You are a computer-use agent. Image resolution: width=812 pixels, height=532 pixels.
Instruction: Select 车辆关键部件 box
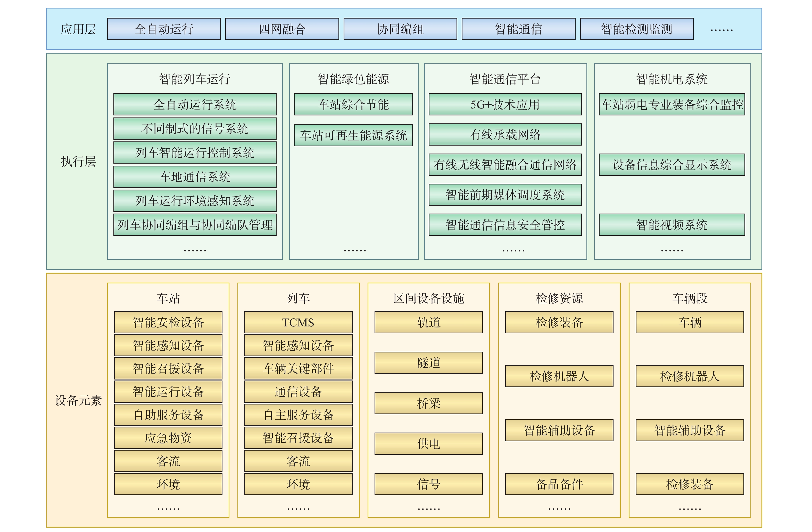[x=298, y=368]
